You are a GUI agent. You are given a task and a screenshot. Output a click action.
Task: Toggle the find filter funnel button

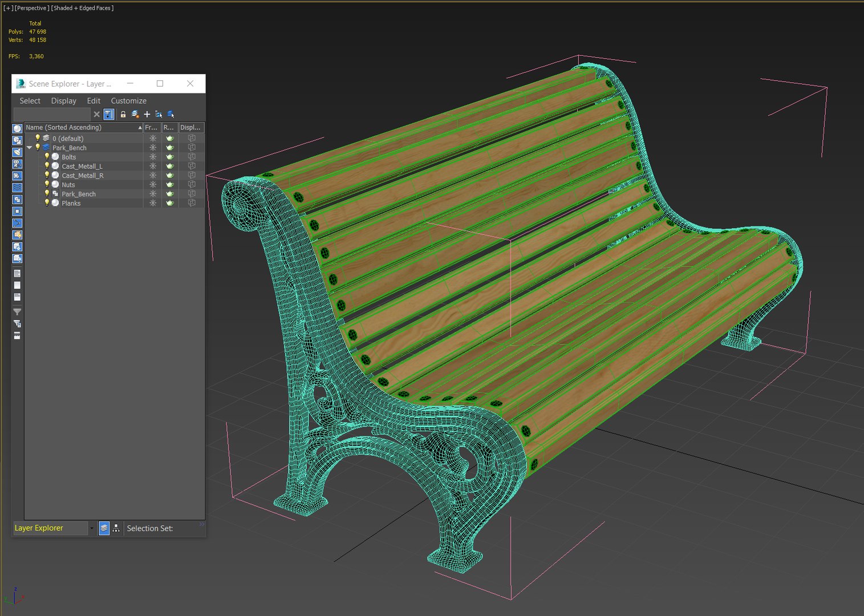click(108, 114)
